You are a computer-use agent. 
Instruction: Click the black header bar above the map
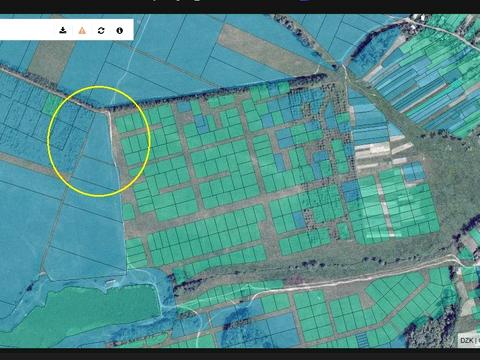(x=240, y=7)
